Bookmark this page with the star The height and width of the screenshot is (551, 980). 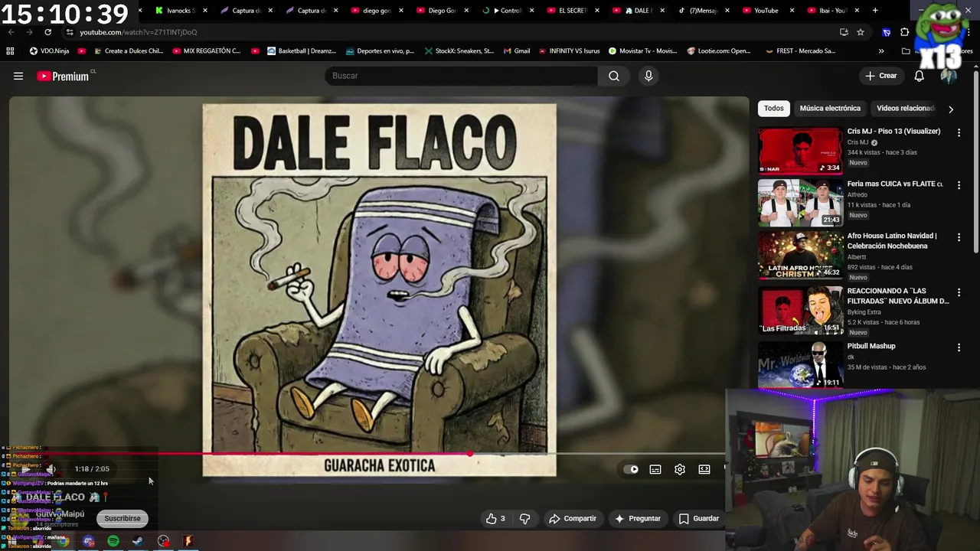coord(861,32)
